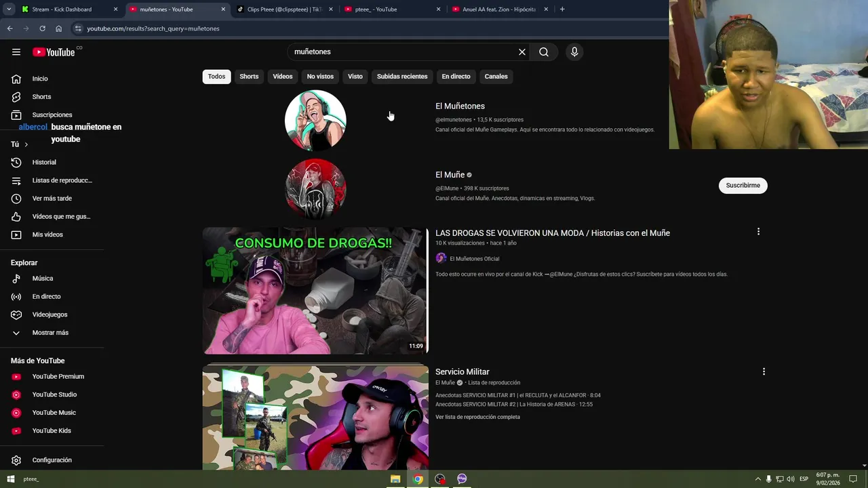This screenshot has width=868, height=488.
Task: Open Chrome from the taskbar
Action: coord(418,479)
